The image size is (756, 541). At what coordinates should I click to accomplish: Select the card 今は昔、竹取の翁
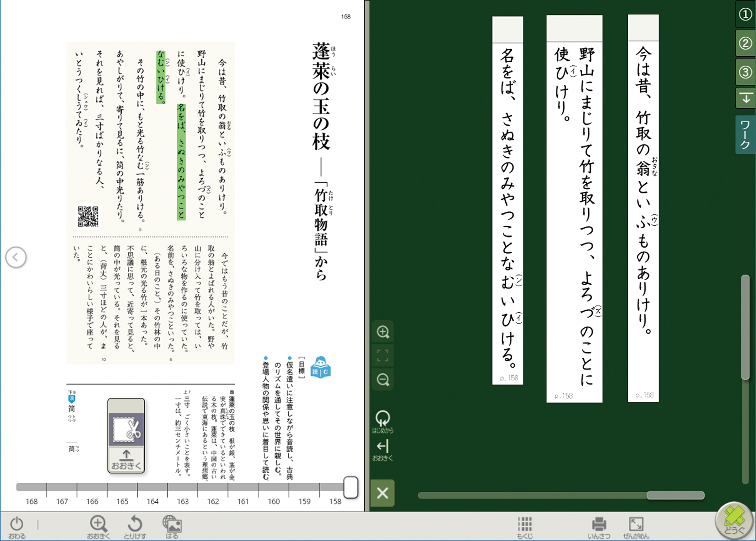coord(643,208)
